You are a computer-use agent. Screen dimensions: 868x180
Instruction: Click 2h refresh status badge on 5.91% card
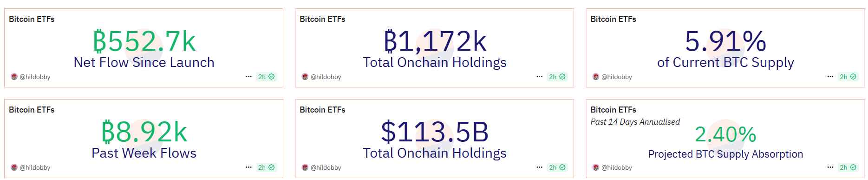pyautogui.click(x=848, y=77)
